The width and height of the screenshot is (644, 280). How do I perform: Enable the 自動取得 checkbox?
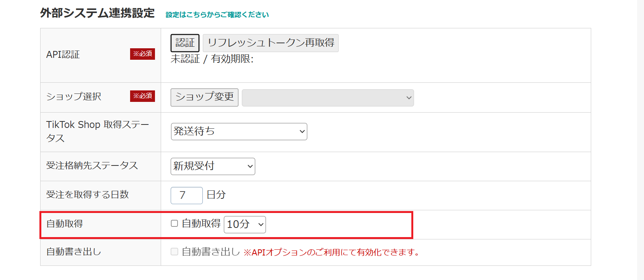tap(174, 223)
